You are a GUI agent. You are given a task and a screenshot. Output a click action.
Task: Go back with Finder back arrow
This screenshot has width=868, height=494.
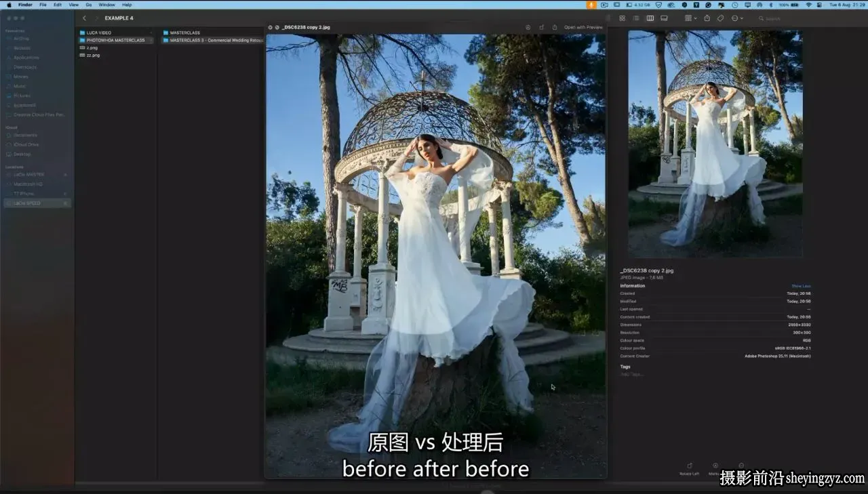pos(84,18)
